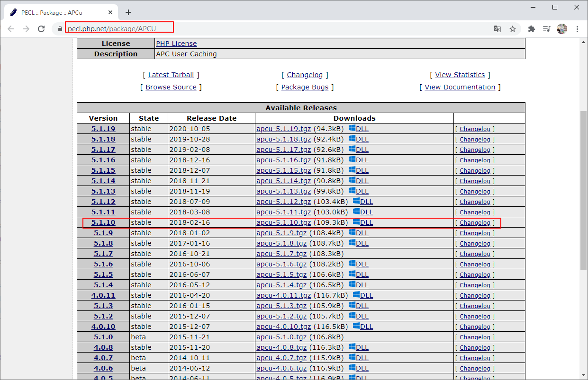588x380 pixels.
Task: Open the Changelog for version 4.0.6
Action: (x=475, y=369)
